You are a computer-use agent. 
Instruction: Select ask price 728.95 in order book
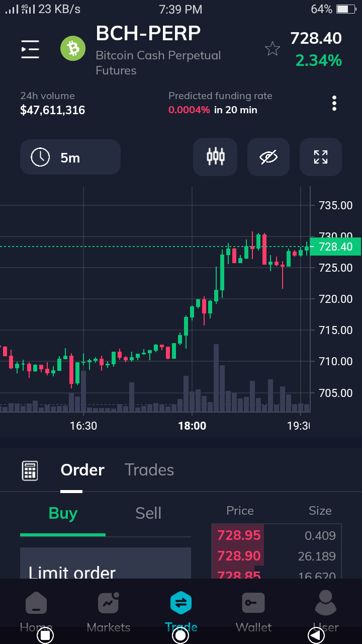pos(239,535)
